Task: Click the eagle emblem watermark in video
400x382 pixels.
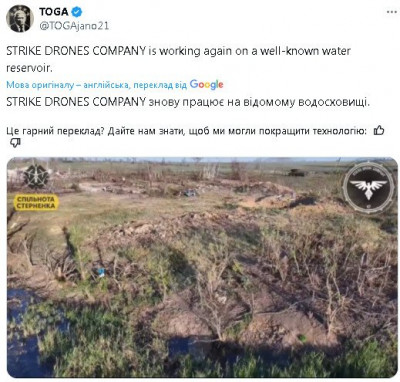Action: (368, 188)
